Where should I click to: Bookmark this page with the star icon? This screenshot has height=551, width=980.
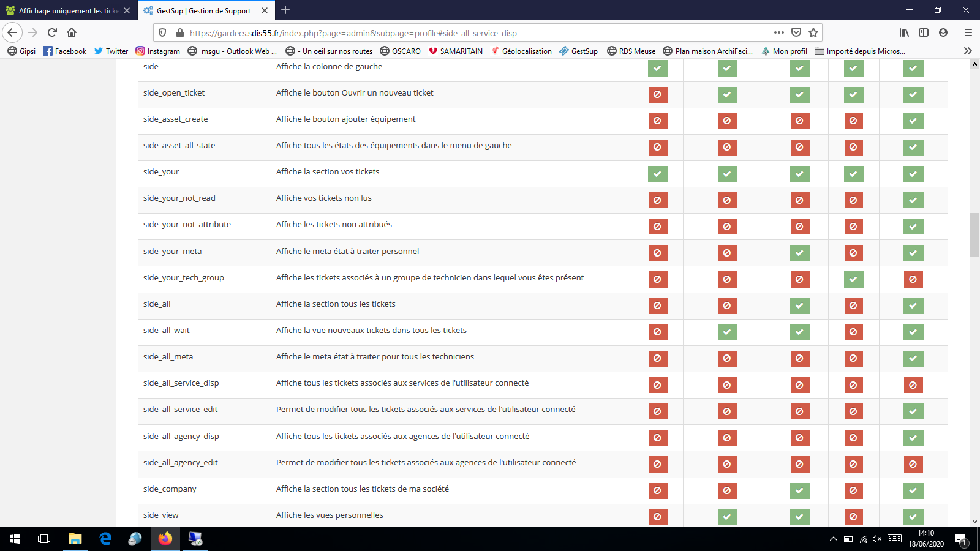813,32
